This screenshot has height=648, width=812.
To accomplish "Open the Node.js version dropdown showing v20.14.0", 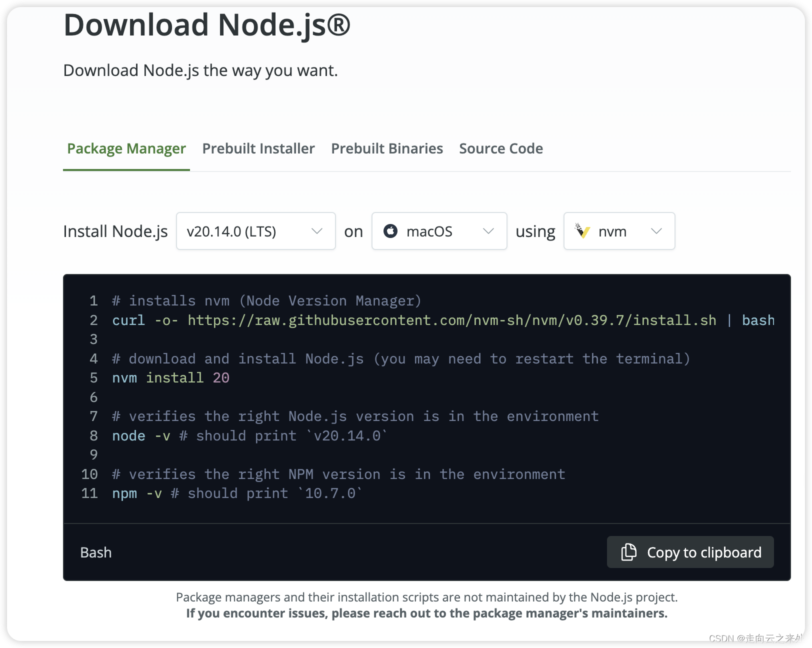I will 255,231.
